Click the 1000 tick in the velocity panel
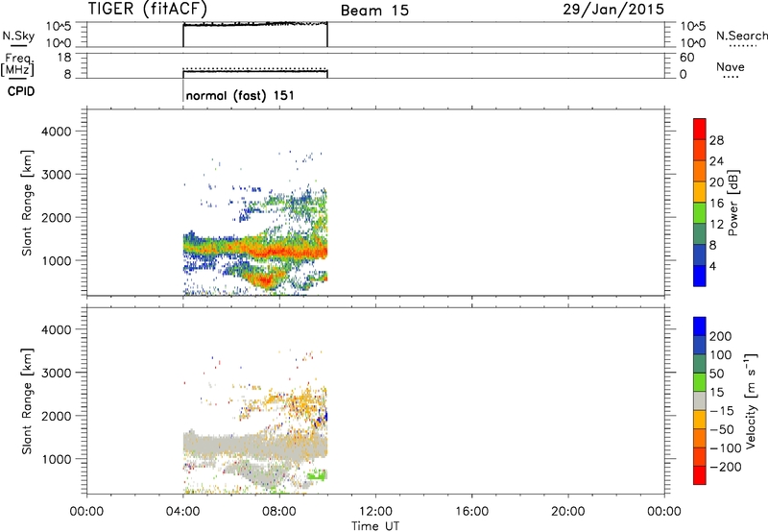 (x=57, y=459)
